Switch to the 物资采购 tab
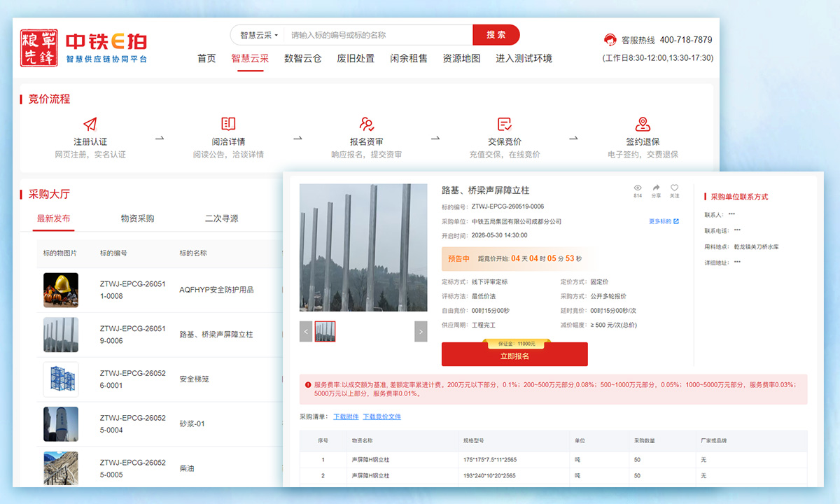This screenshot has height=504, width=840. tap(137, 218)
